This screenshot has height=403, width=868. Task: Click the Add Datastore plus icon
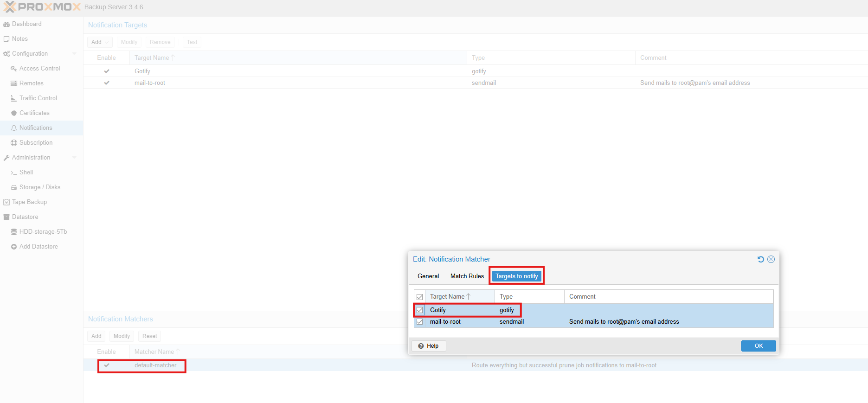(x=14, y=247)
